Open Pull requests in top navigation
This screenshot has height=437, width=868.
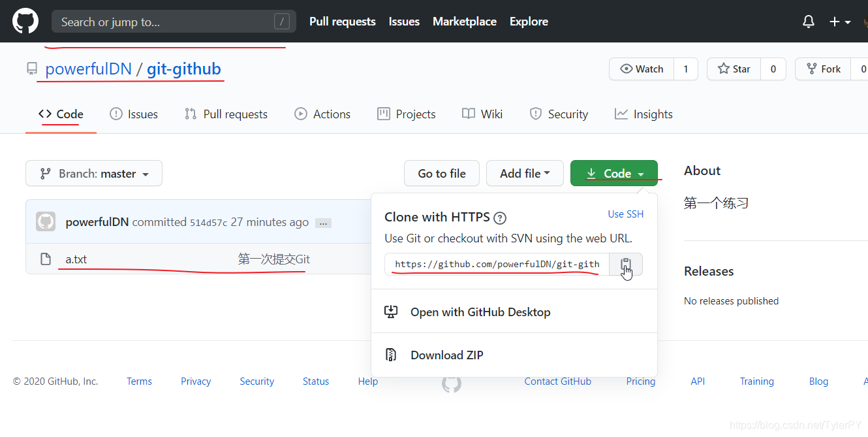(x=343, y=22)
